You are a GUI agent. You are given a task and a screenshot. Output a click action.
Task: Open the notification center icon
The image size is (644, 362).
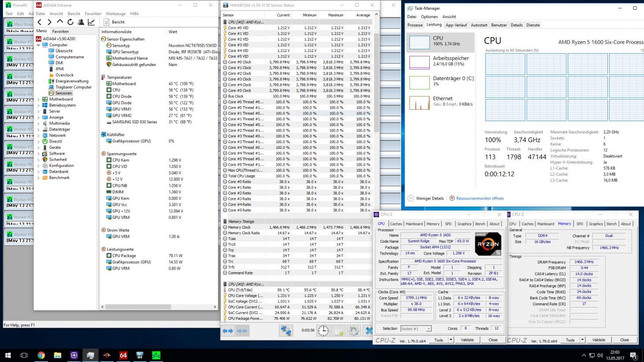[633, 355]
